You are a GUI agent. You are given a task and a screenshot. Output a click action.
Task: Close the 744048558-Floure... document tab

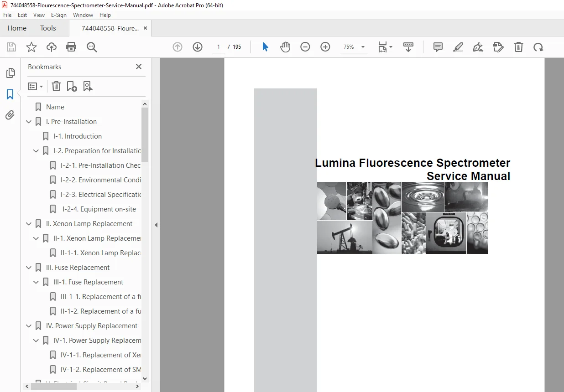coord(146,28)
